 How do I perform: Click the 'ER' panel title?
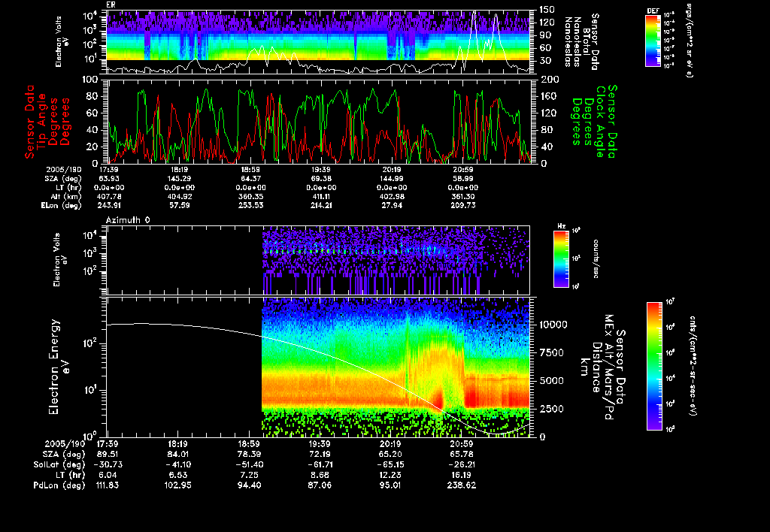coord(111,5)
